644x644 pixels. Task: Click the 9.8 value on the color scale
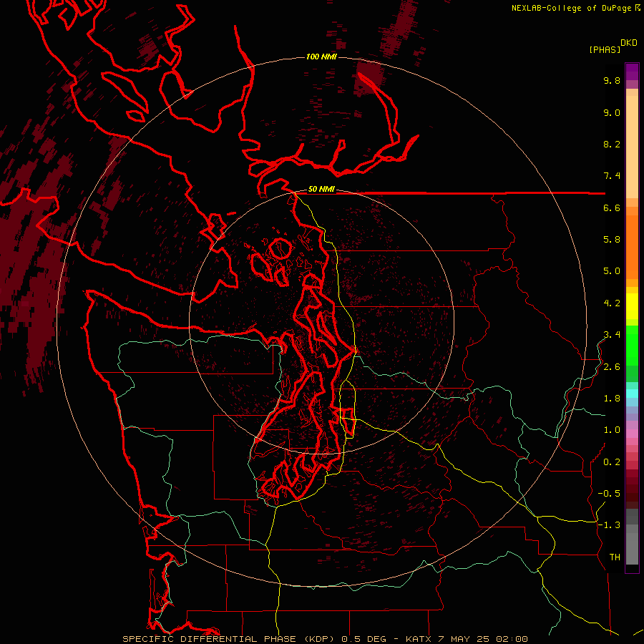(x=612, y=80)
